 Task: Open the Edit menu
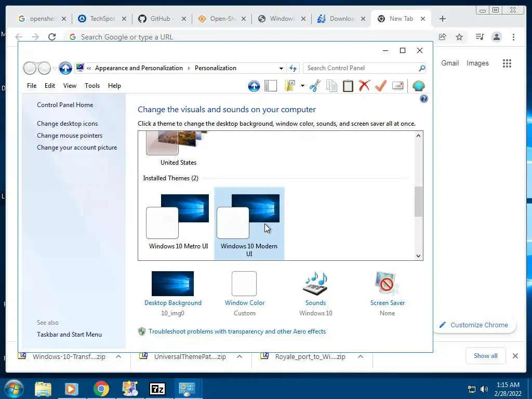click(x=49, y=86)
